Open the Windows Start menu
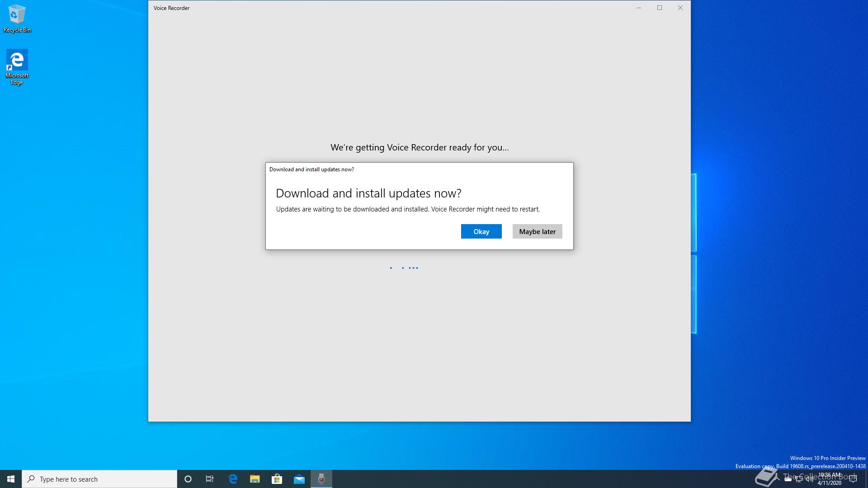 pyautogui.click(x=11, y=479)
